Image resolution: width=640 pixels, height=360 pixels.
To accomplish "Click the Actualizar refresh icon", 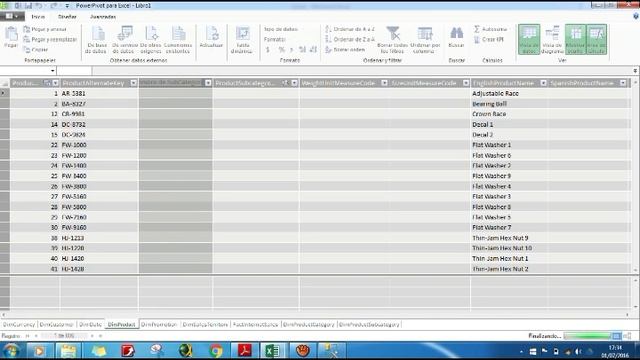I will [211, 37].
